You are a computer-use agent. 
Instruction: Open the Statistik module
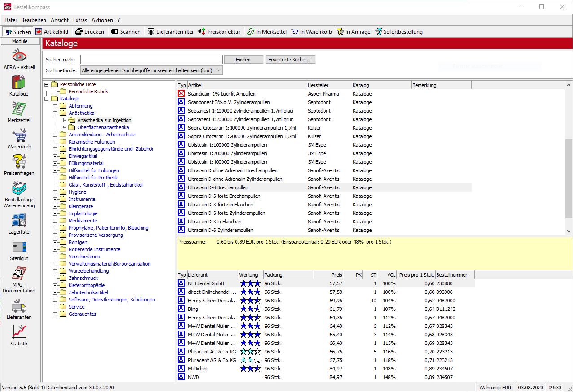pyautogui.click(x=19, y=336)
